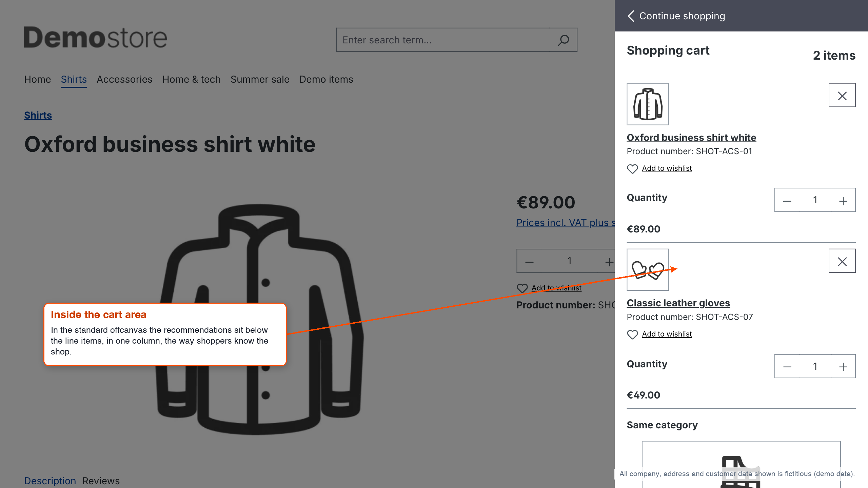Open Classic leather gloves cart link
Viewport: 868px width, 488px height.
[x=678, y=303]
